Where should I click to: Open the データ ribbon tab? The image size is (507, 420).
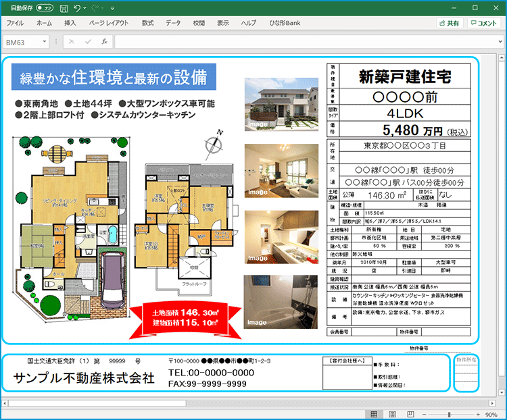(173, 23)
